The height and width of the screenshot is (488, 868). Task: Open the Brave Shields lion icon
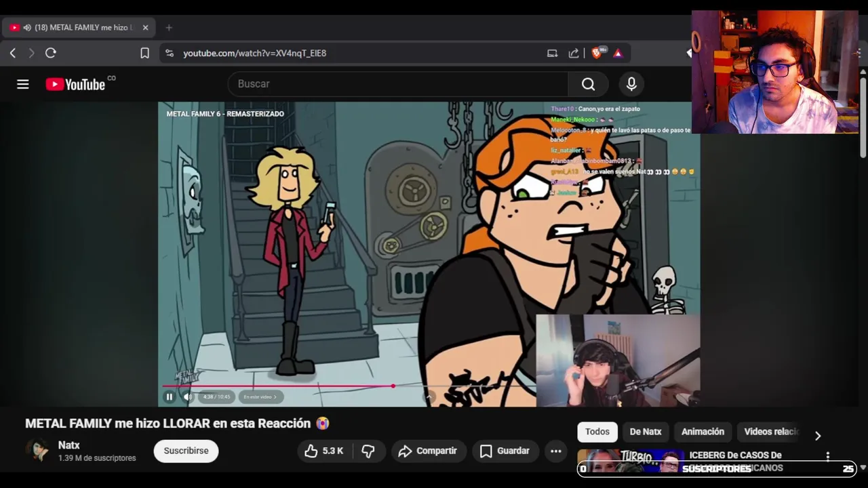[597, 52]
